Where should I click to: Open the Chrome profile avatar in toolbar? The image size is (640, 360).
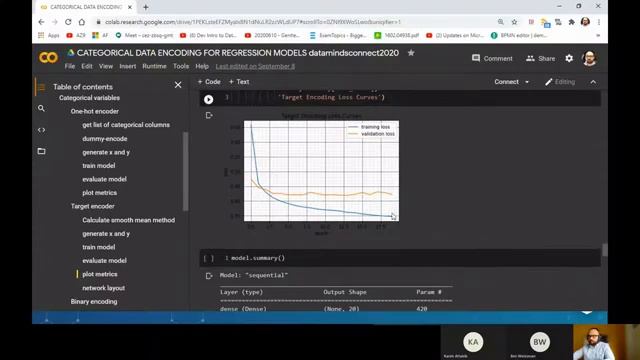(585, 22)
